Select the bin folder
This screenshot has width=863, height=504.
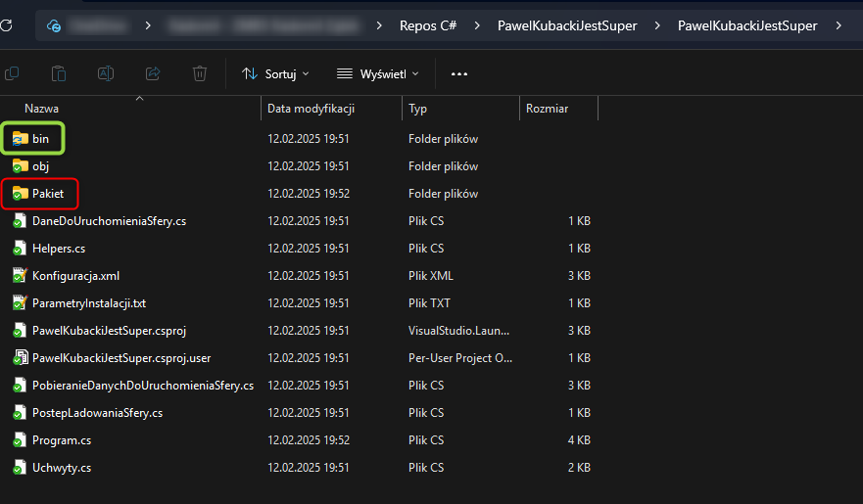[x=40, y=139]
